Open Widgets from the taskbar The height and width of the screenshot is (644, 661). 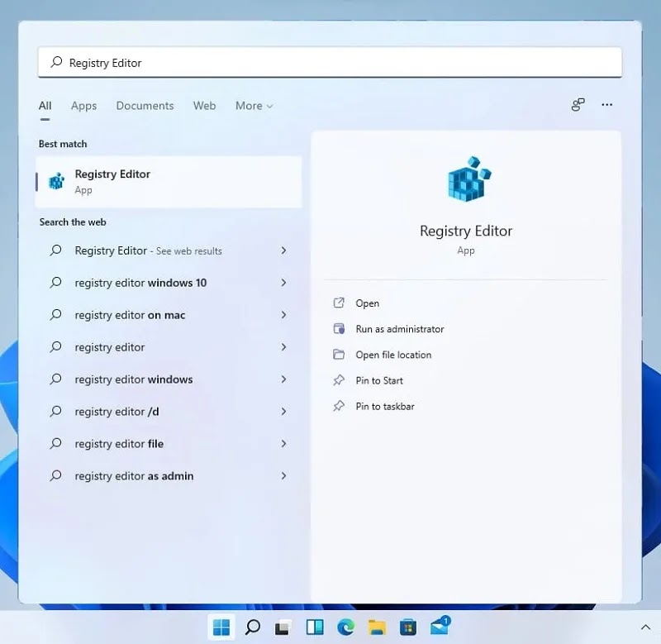pyautogui.click(x=315, y=627)
